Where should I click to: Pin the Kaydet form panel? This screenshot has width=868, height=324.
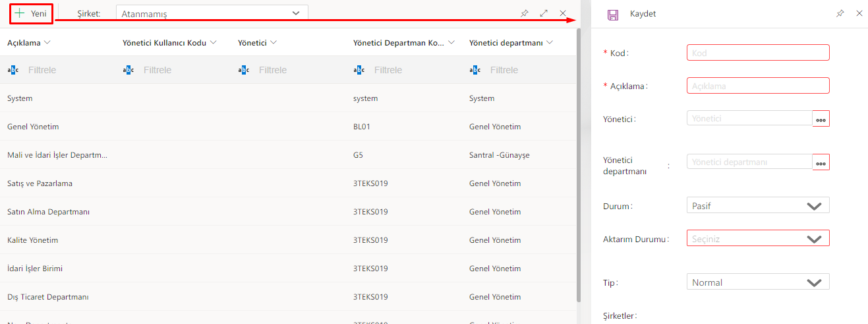840,13
